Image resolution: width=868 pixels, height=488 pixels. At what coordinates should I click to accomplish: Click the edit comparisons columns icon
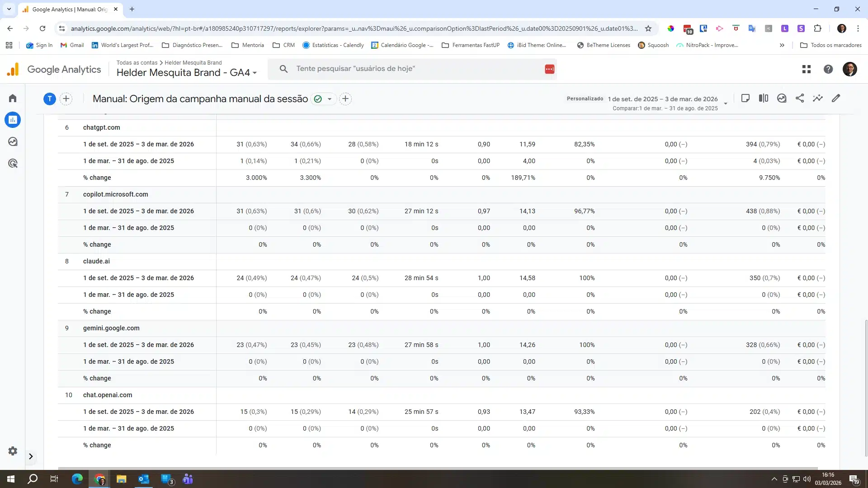[764, 98]
